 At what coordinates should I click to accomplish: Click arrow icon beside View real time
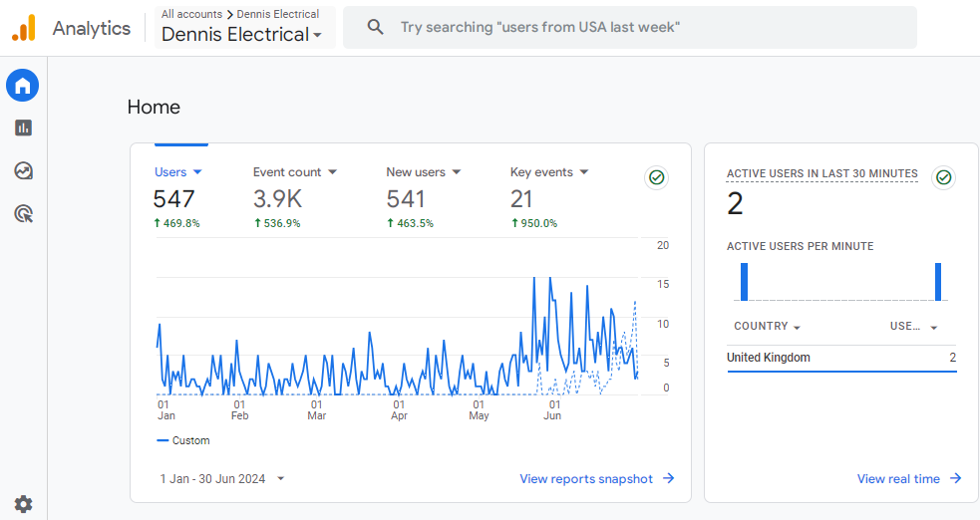956,478
